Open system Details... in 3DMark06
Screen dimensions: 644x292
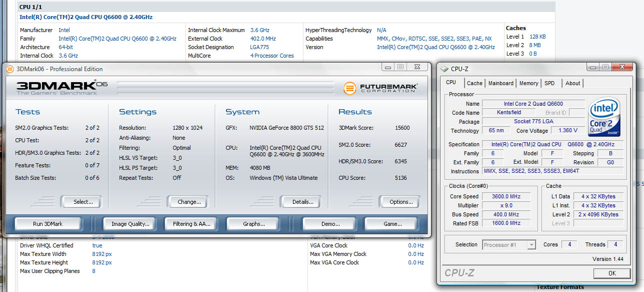click(300, 202)
